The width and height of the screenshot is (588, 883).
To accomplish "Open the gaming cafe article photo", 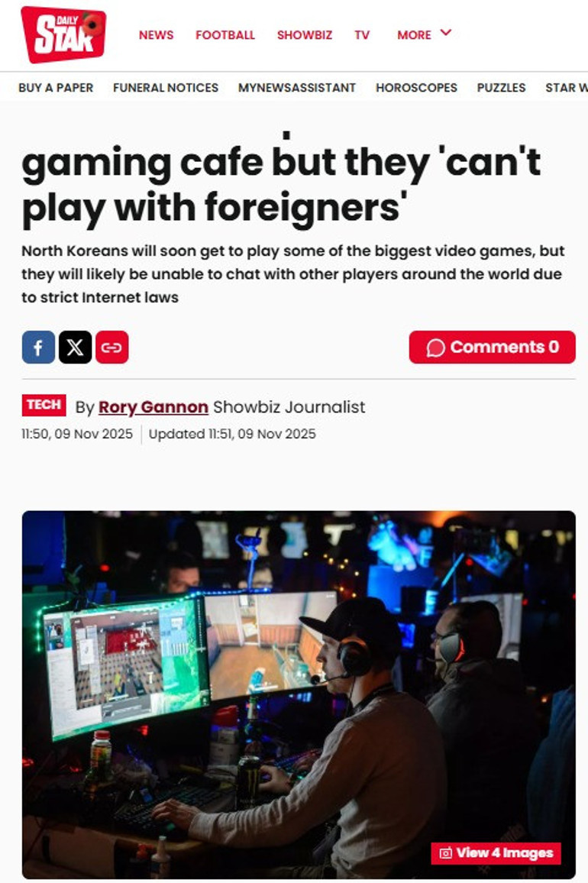I will pos(299,694).
